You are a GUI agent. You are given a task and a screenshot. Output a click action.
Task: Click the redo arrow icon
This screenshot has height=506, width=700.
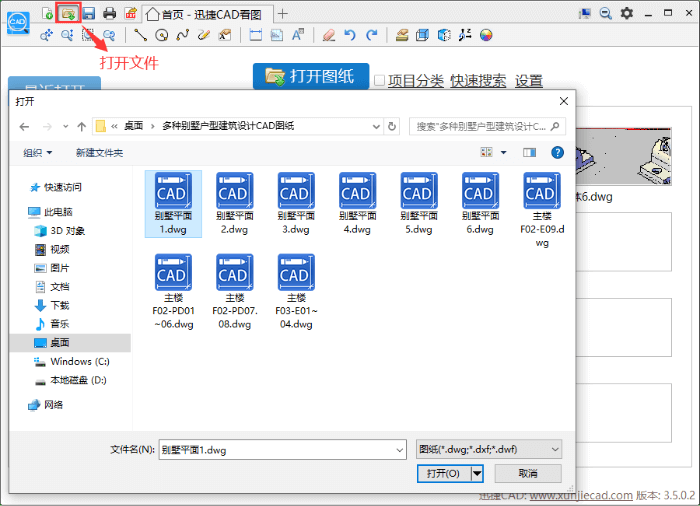coord(371,35)
